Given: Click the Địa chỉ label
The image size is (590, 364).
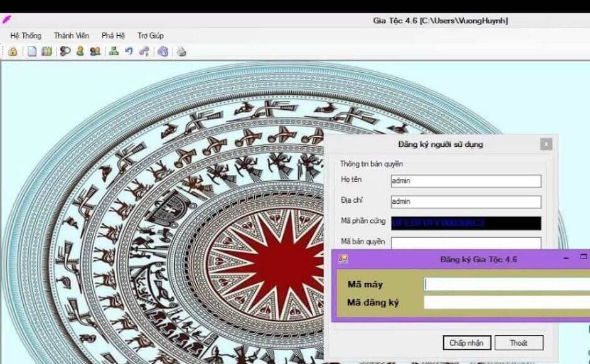Looking at the screenshot, I should tap(352, 200).
